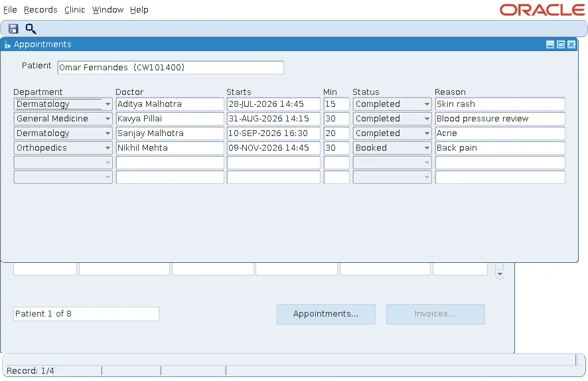Open the Clinic menu
Image resolution: width=588 pixels, height=381 pixels.
(74, 10)
